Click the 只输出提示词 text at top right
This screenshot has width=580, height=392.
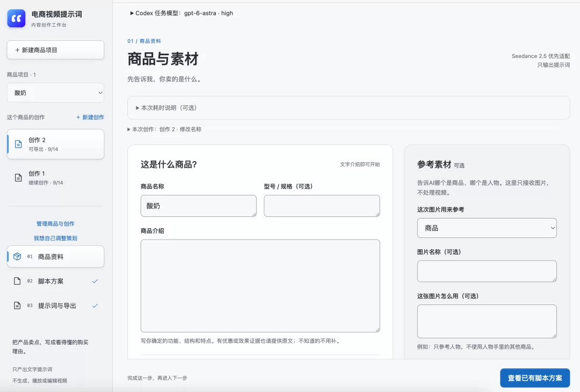[553, 65]
